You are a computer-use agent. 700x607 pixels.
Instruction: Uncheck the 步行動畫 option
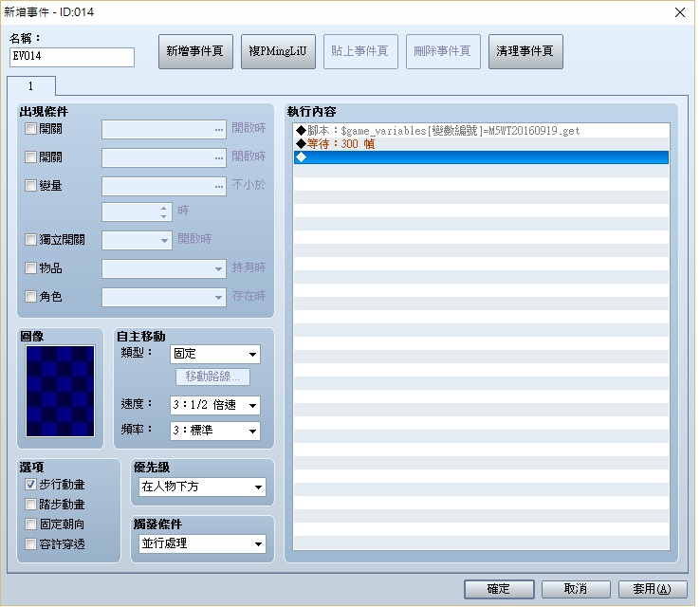point(30,485)
